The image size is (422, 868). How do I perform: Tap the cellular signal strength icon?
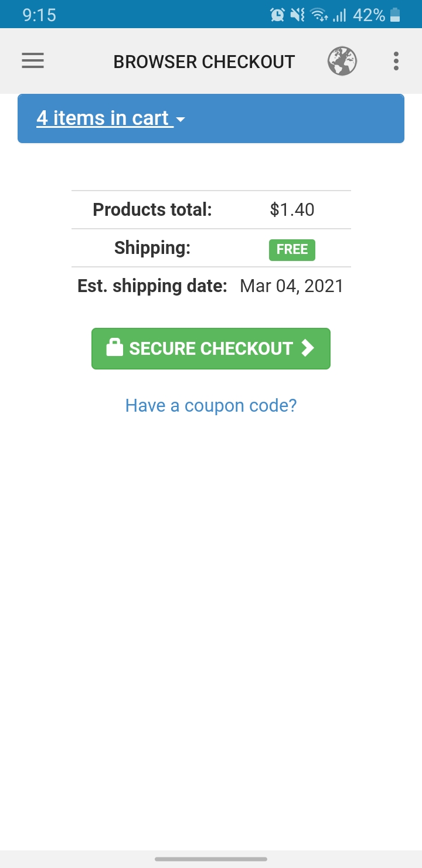pyautogui.click(x=339, y=15)
